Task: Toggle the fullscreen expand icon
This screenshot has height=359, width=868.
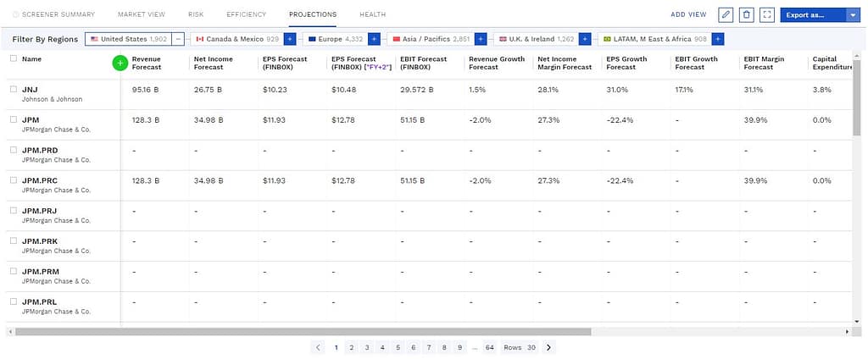Action: click(x=766, y=15)
